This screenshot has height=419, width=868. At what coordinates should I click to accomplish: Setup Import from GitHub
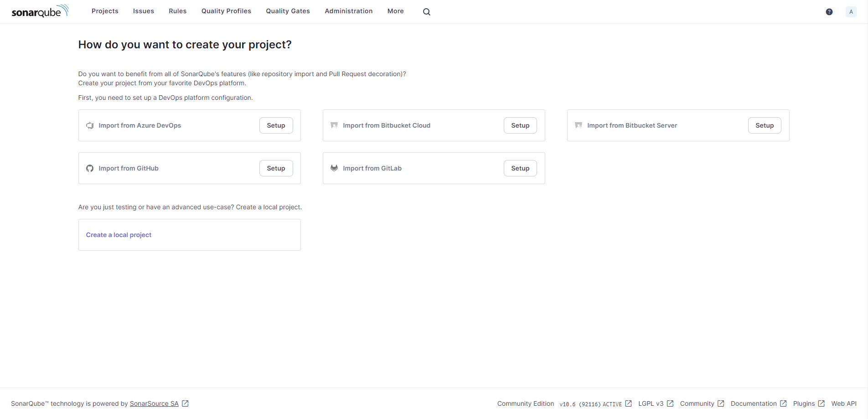click(x=276, y=168)
